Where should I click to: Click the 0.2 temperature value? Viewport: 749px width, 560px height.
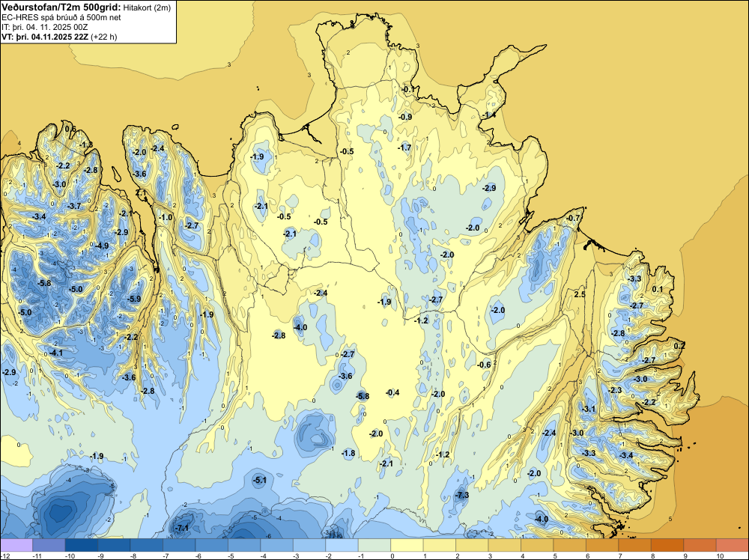[x=679, y=346]
